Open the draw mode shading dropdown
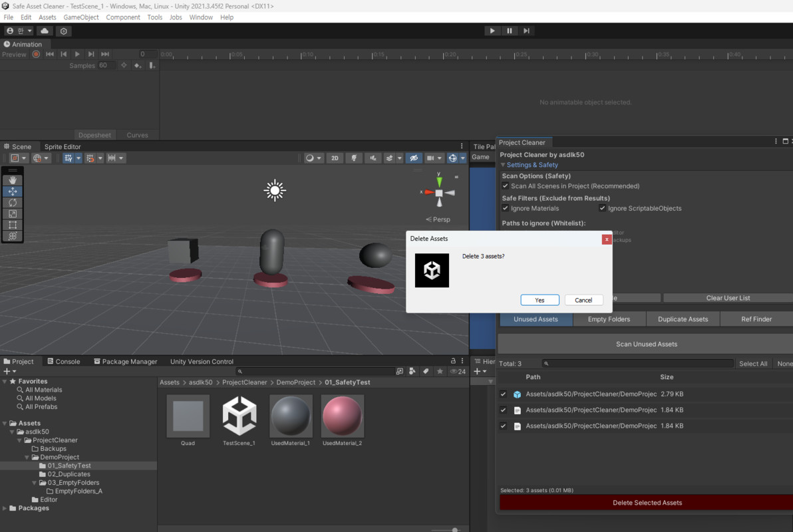 point(313,158)
